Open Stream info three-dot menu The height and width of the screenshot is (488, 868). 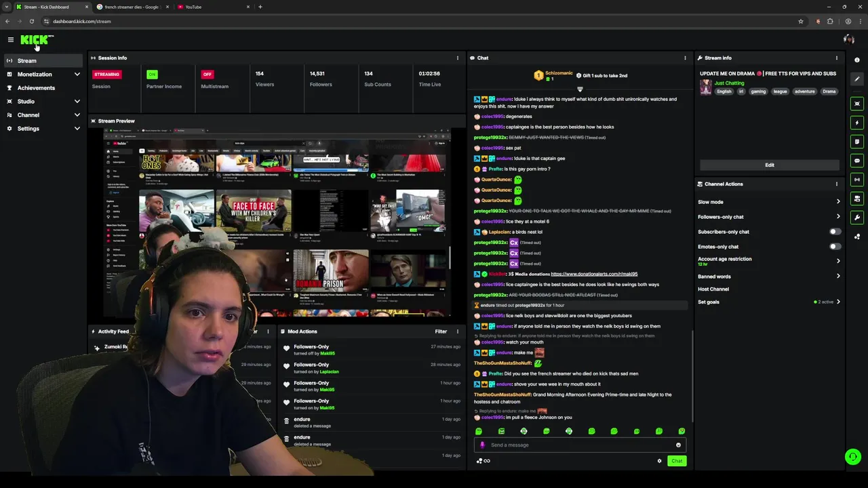[x=837, y=58]
